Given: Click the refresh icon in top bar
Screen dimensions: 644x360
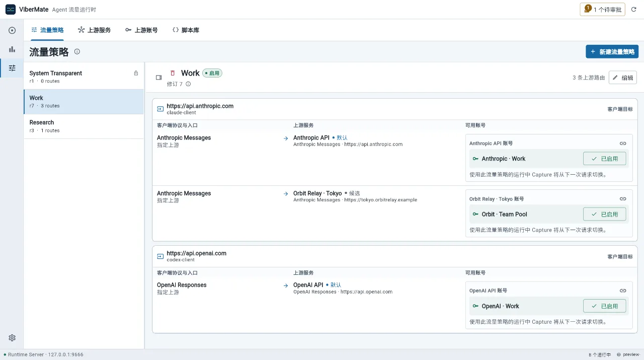Looking at the screenshot, I should coord(634,10).
